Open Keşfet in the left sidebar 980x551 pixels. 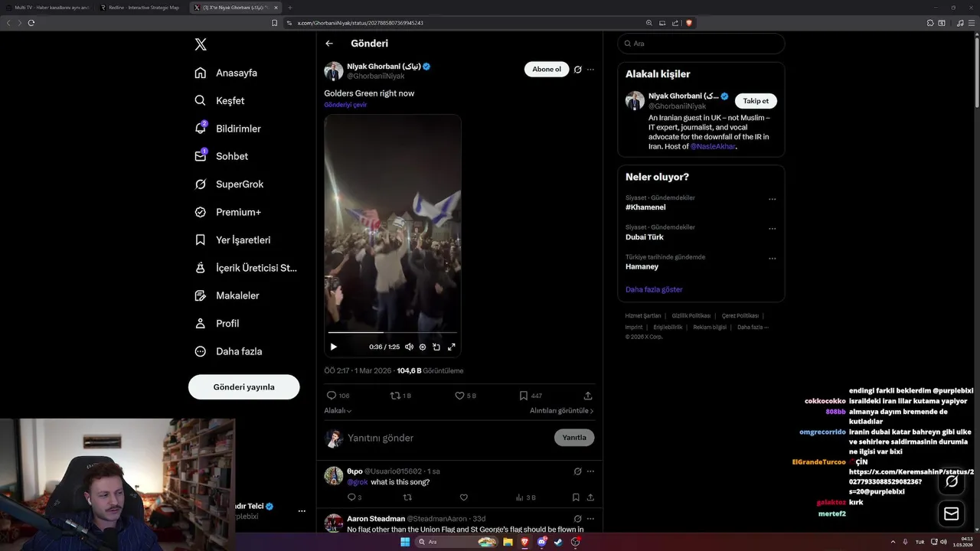click(x=220, y=100)
